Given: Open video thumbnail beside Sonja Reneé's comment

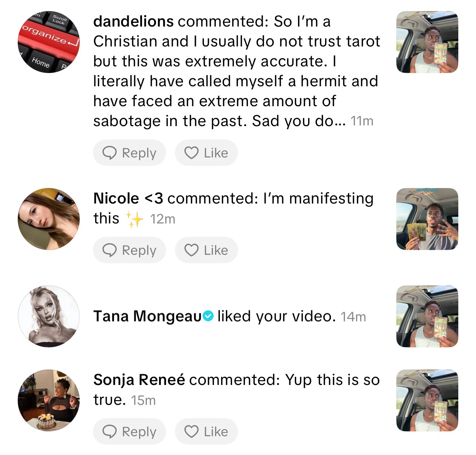Looking at the screenshot, I should pos(427,400).
